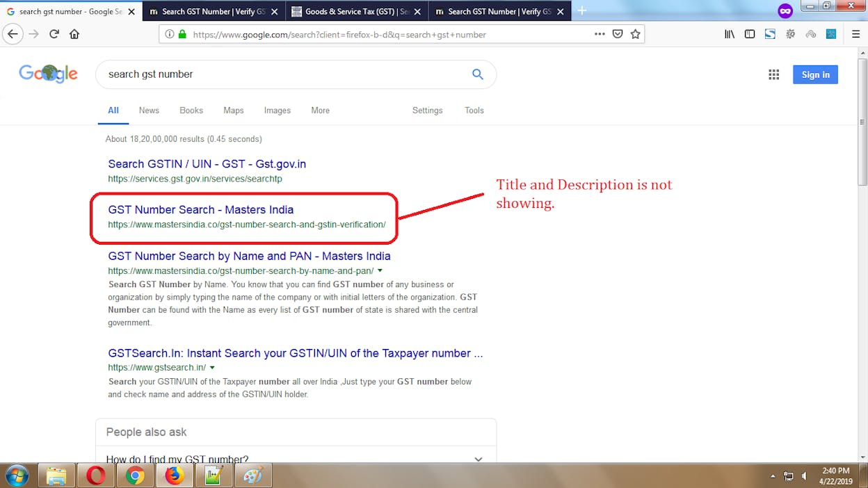The image size is (868, 488).
Task: Click the blue S extension icon
Action: 770,34
